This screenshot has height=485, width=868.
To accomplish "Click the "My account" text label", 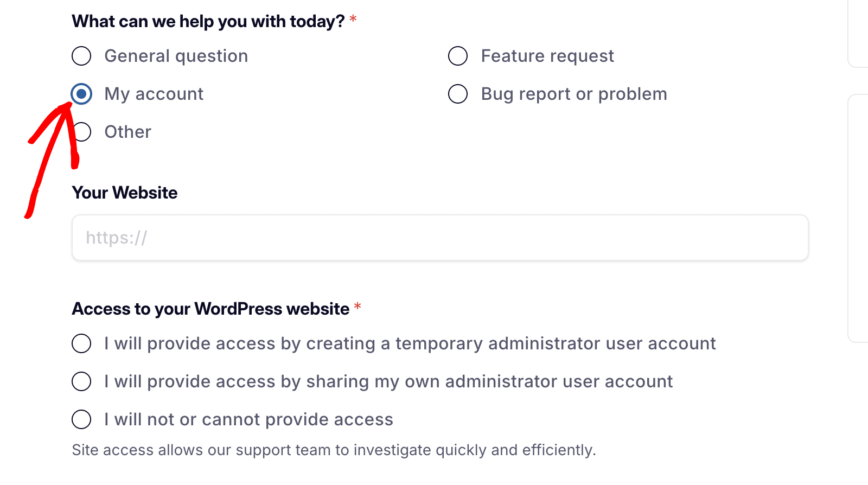I will tap(154, 93).
